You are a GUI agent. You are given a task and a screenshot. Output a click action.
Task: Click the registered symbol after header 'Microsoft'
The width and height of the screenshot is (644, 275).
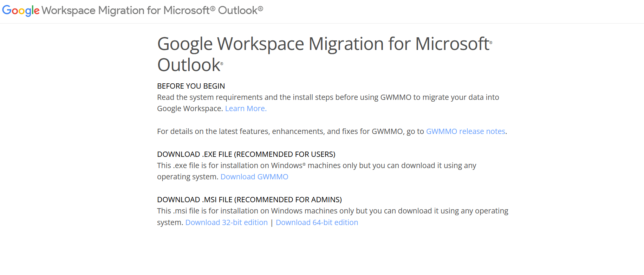pyautogui.click(x=213, y=8)
